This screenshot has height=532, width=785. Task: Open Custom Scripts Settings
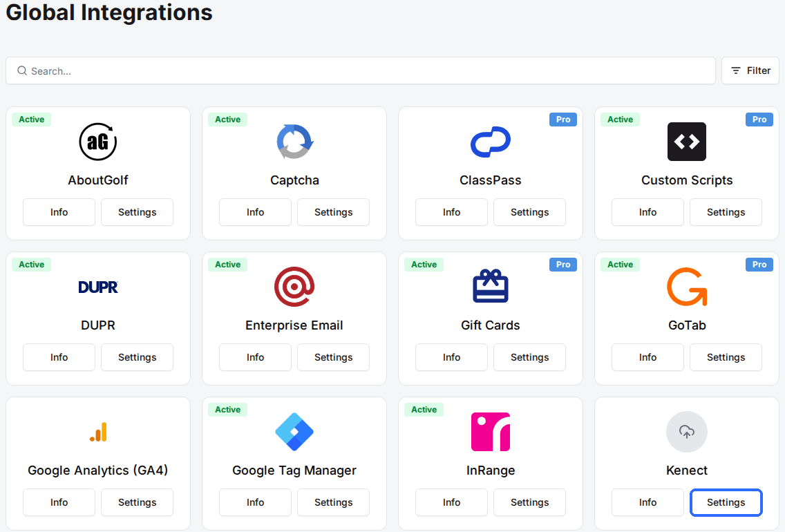point(726,212)
